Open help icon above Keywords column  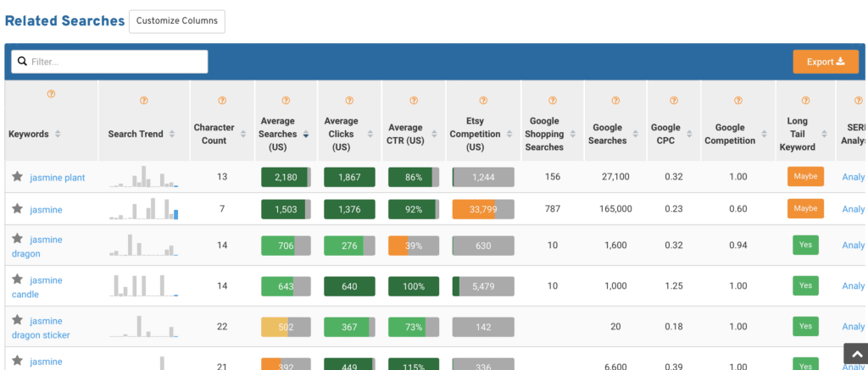coord(51,94)
